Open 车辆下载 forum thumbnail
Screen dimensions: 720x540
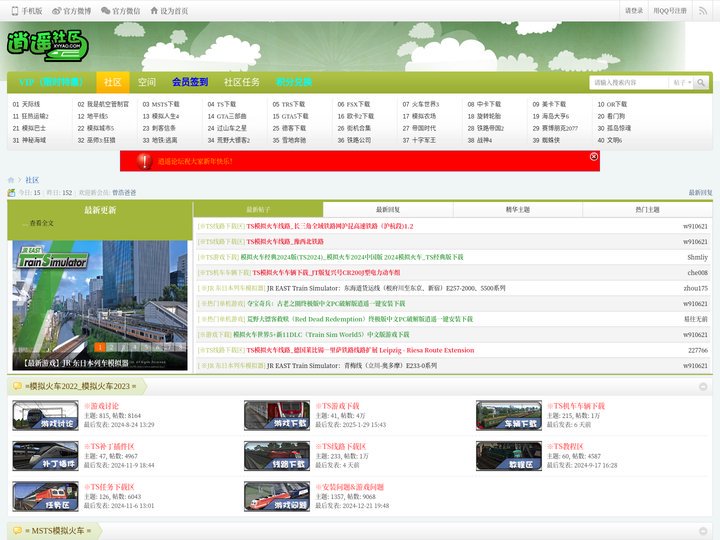point(509,416)
